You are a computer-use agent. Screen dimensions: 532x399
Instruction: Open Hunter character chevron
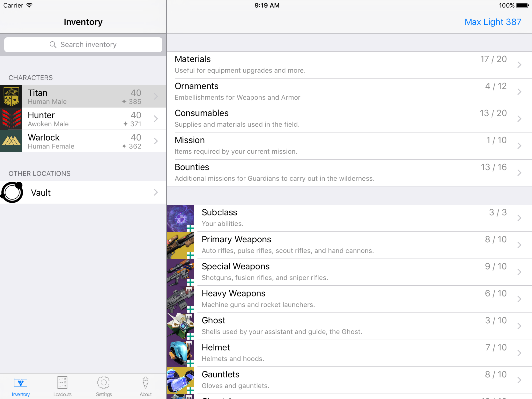click(156, 119)
